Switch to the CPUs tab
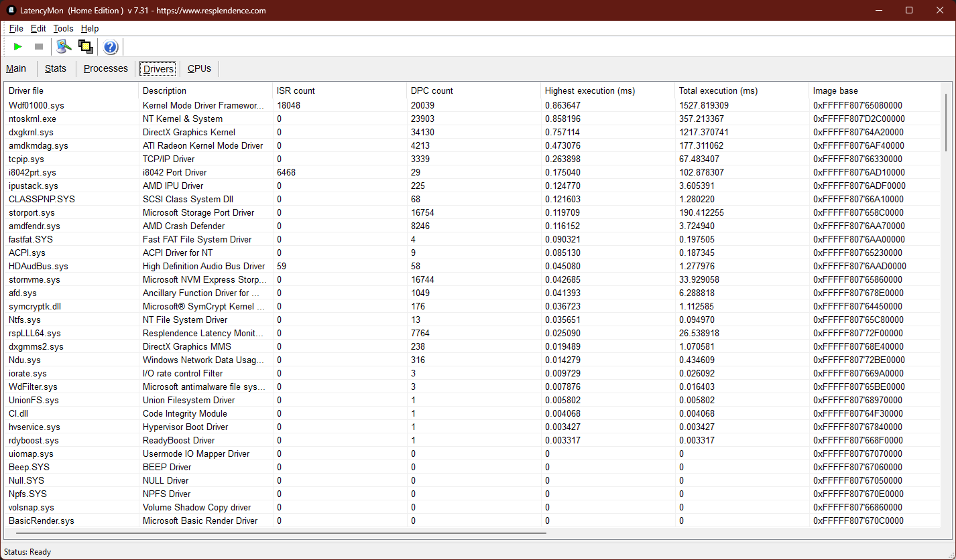Screen dimensions: 956x560 point(199,68)
